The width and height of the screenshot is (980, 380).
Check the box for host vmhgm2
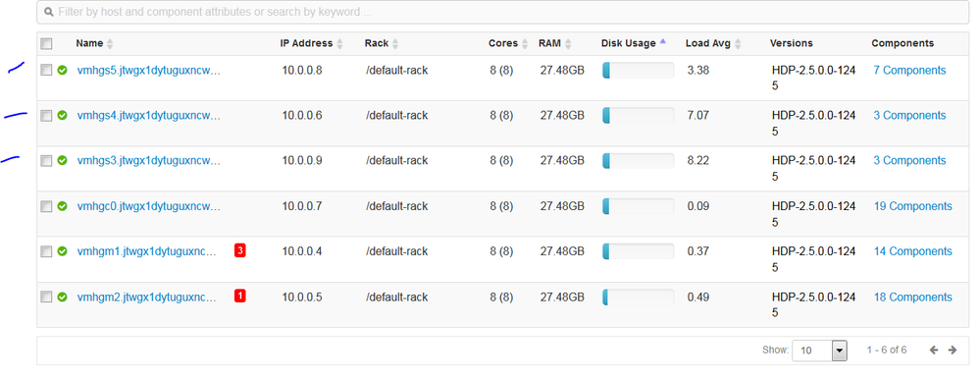point(46,297)
